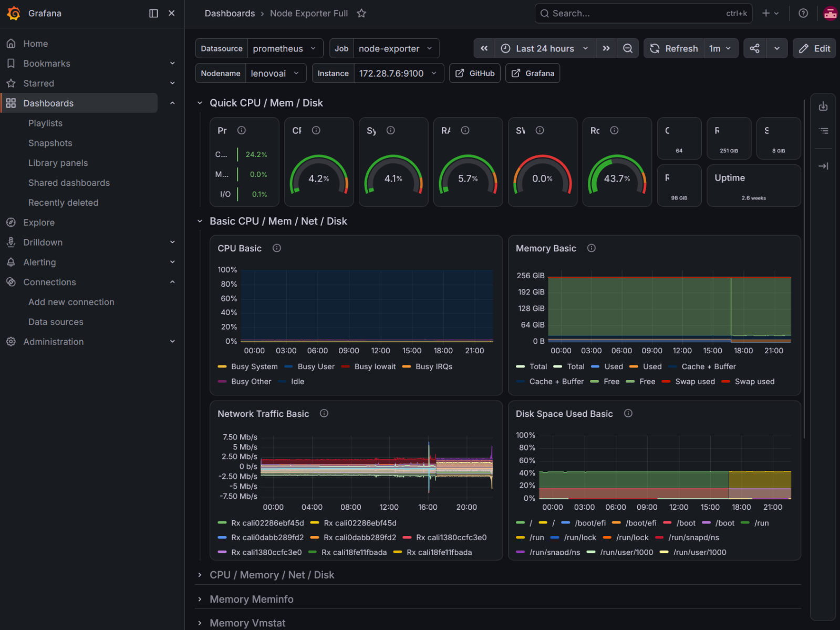Open the user profile avatar
The width and height of the screenshot is (840, 630).
[x=831, y=13]
